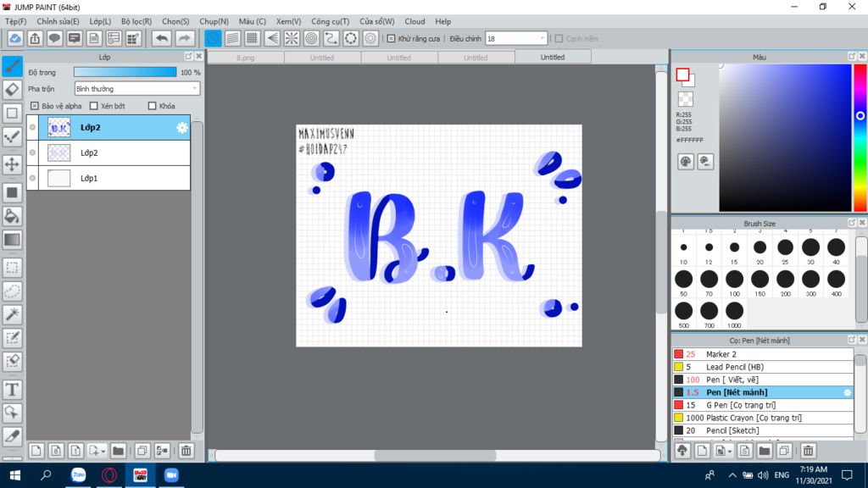
Task: Toggle visibility of the middle Lớp2 layer
Action: (33, 152)
